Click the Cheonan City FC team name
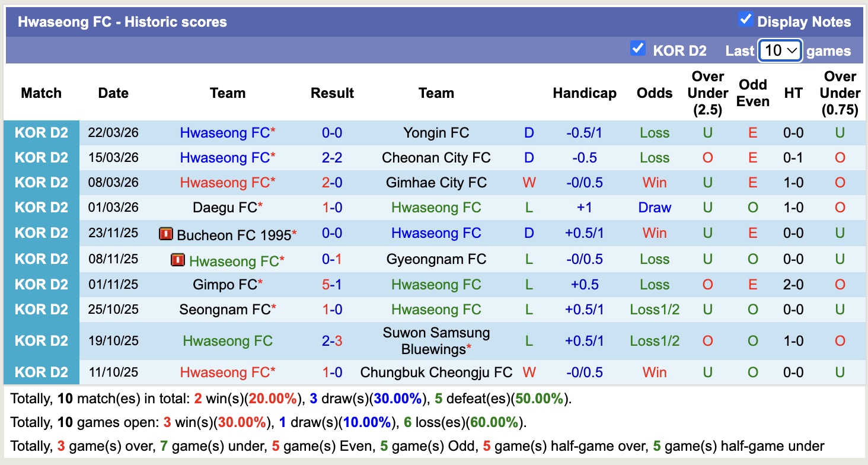This screenshot has width=868, height=465. (436, 157)
